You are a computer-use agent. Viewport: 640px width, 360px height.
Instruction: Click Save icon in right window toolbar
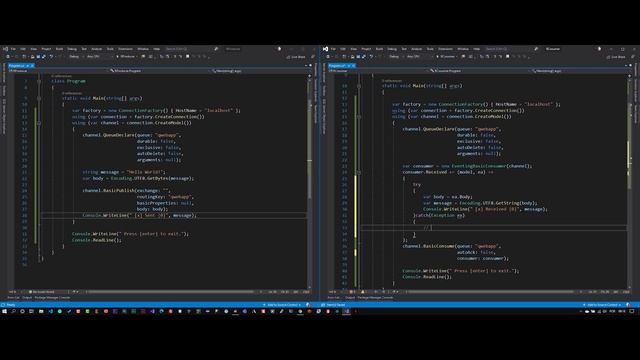click(358, 57)
